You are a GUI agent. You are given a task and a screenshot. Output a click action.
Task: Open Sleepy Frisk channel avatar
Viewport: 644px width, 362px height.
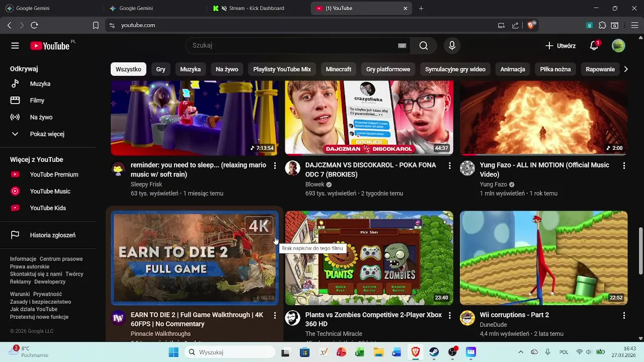click(x=118, y=168)
